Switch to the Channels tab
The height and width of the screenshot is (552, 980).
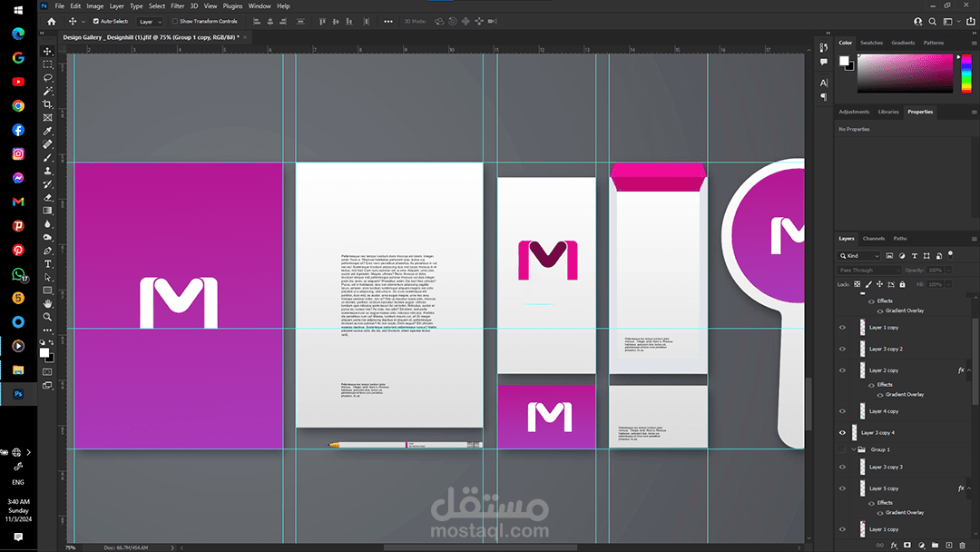point(873,239)
